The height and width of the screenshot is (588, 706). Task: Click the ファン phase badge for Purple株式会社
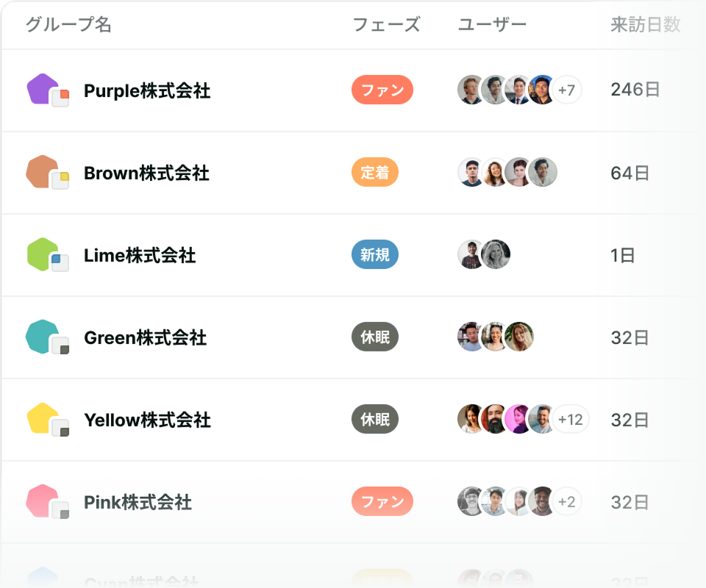[x=382, y=90]
